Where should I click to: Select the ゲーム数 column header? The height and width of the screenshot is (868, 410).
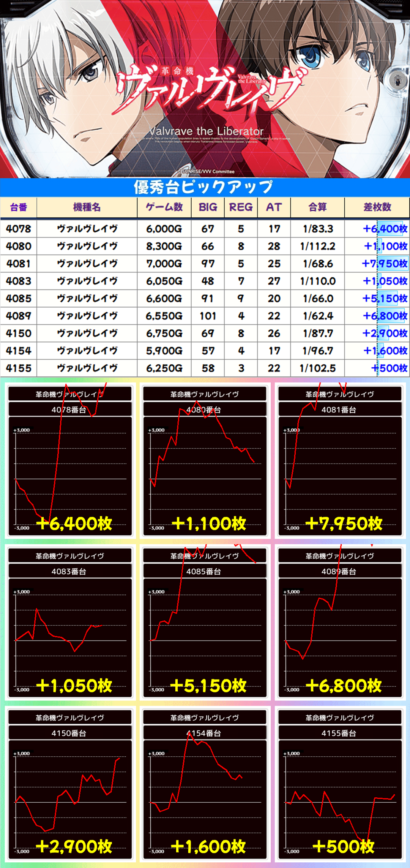click(164, 207)
